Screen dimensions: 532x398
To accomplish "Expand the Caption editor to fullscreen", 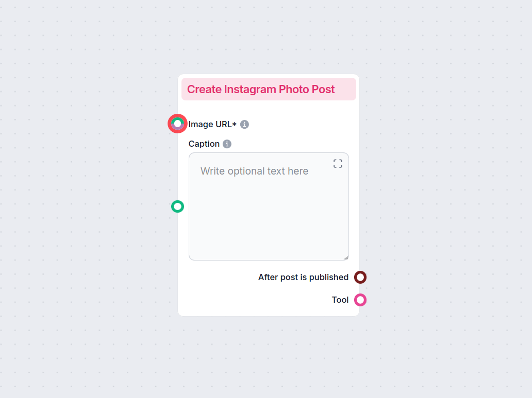I will (338, 164).
